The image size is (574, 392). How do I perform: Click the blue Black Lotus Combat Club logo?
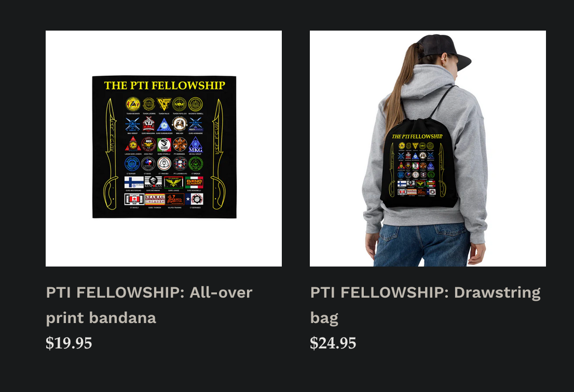pos(132,164)
